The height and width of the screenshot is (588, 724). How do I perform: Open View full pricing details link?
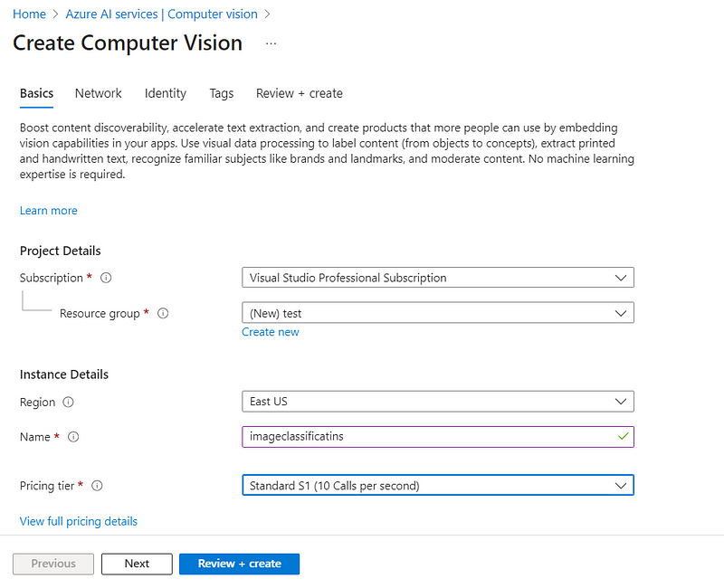pos(79,521)
